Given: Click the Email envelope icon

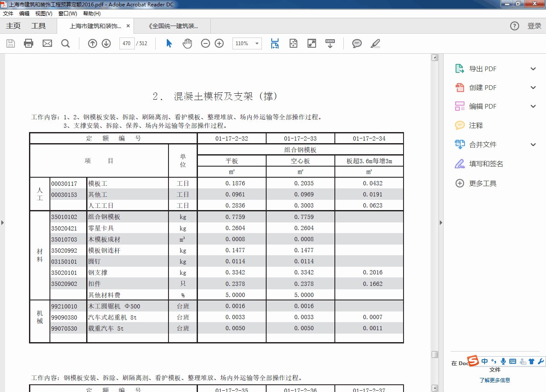Looking at the screenshot, I should point(47,43).
